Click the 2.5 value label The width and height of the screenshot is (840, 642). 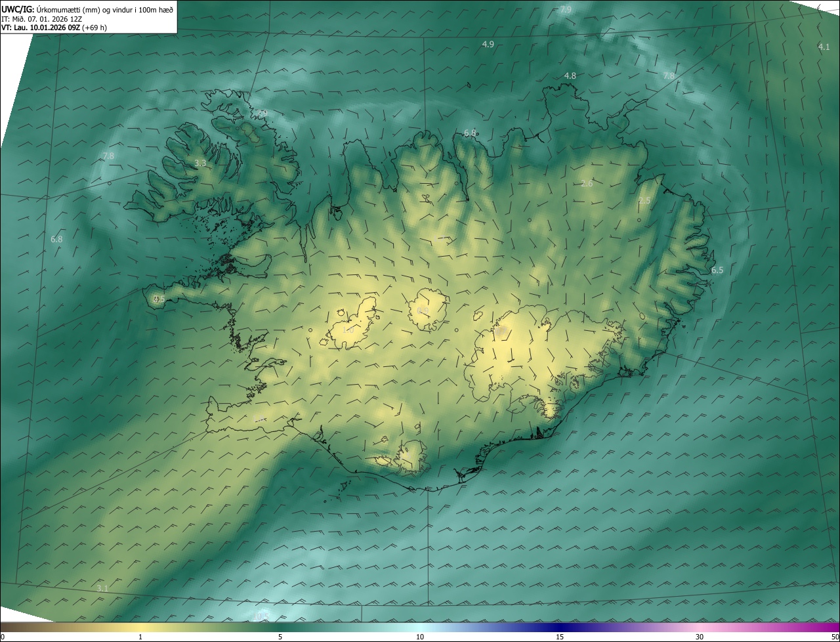click(x=644, y=200)
